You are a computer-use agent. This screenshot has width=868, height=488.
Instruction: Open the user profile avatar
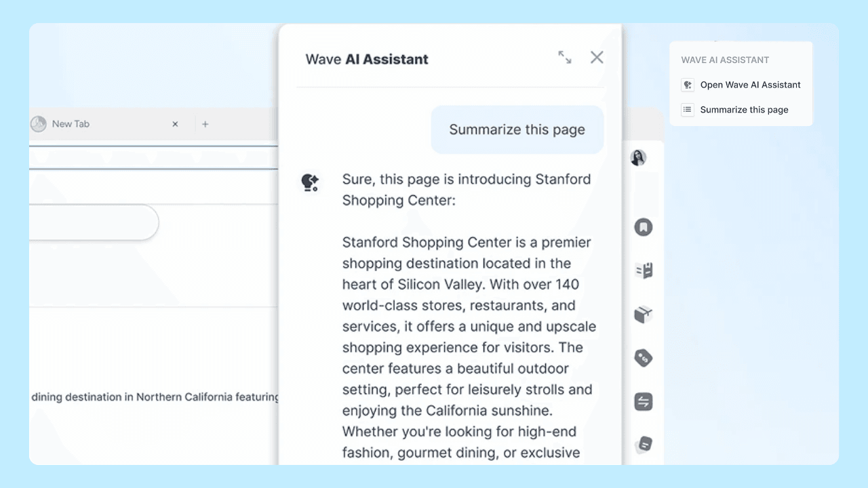(638, 158)
